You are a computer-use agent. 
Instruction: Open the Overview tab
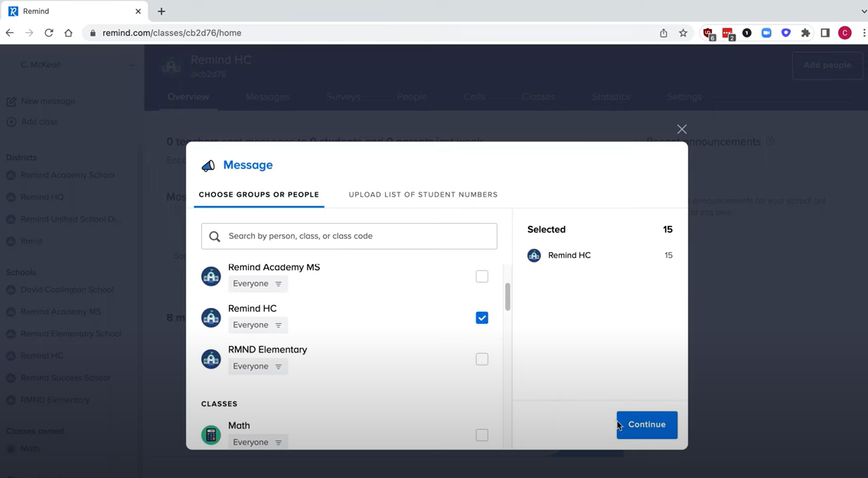pos(188,97)
